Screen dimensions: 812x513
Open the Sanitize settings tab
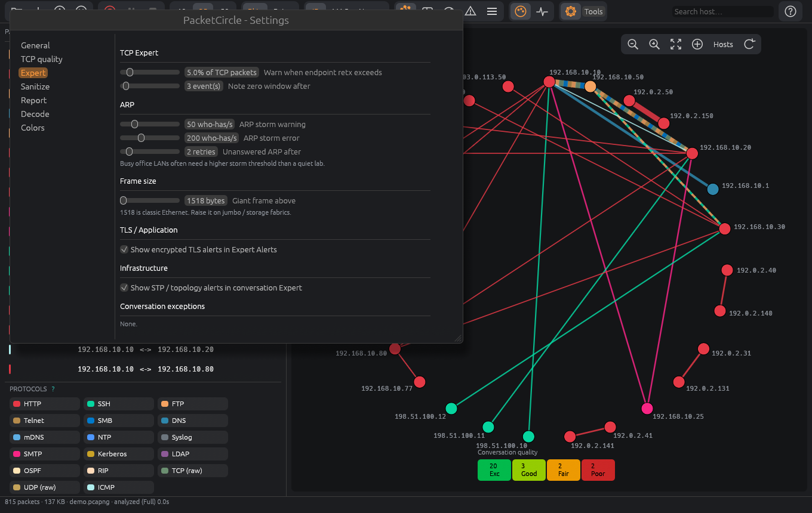click(x=35, y=86)
